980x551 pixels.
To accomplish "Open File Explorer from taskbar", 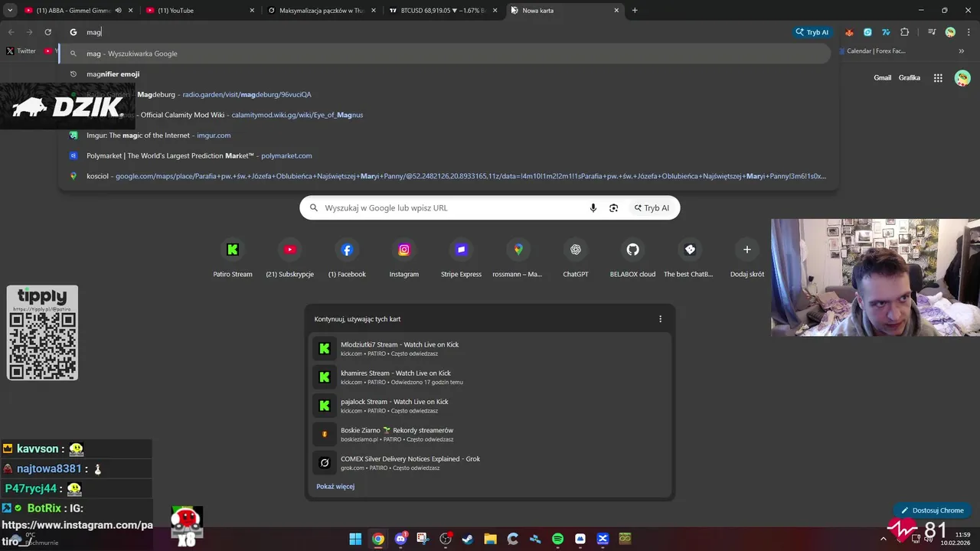I will click(490, 539).
